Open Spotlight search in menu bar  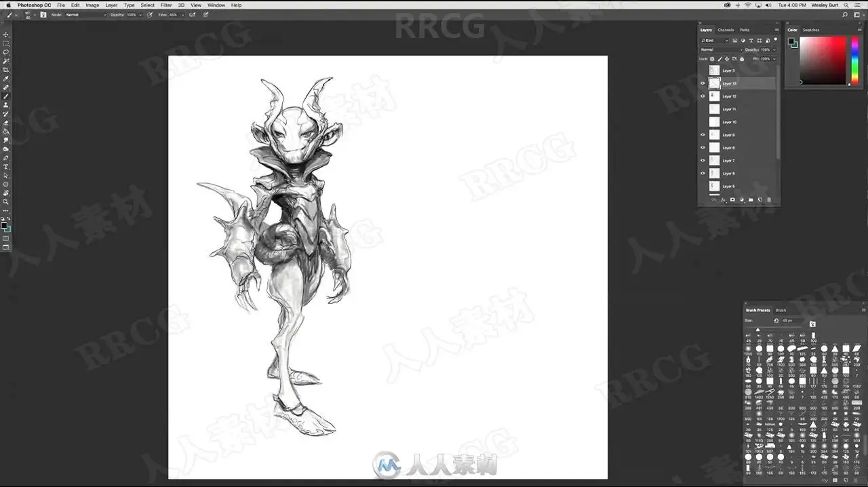[x=846, y=5]
